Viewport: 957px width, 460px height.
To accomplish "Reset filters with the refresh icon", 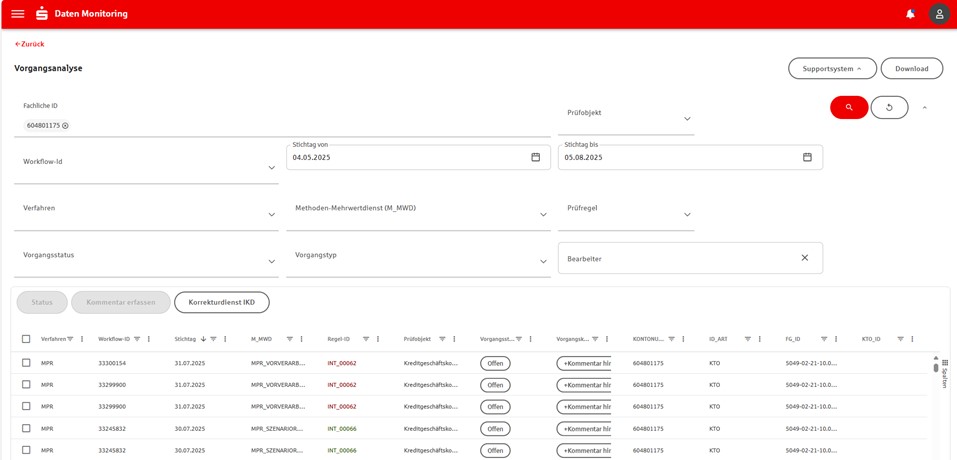I will pyautogui.click(x=889, y=107).
